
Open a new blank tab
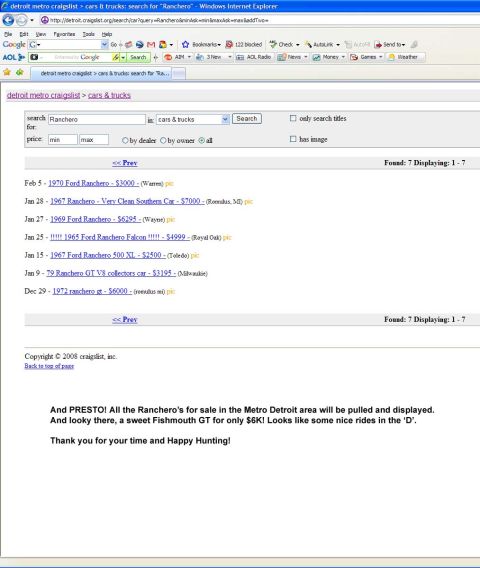tap(179, 74)
